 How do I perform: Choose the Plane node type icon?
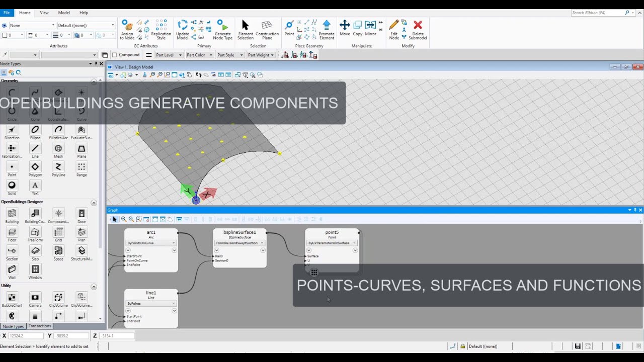[x=82, y=148]
